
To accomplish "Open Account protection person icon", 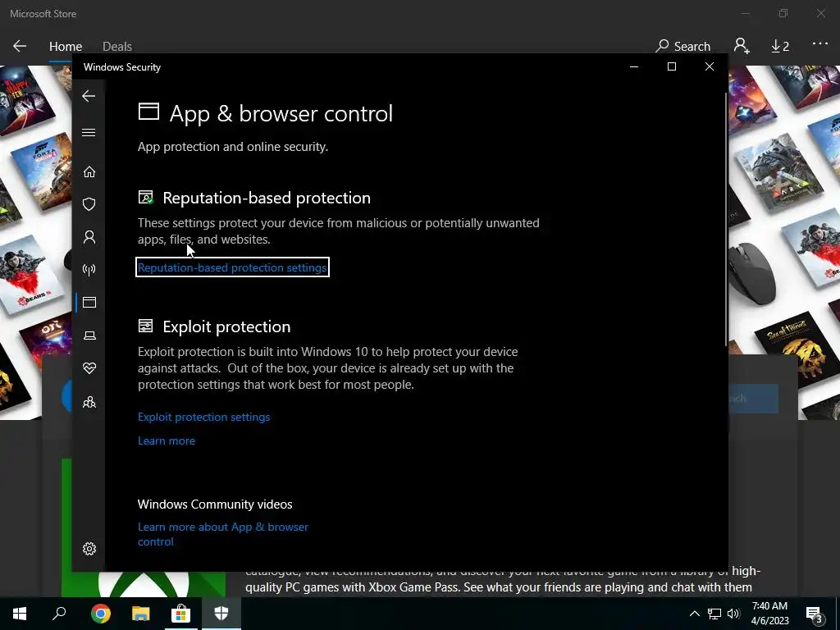I will point(89,237).
